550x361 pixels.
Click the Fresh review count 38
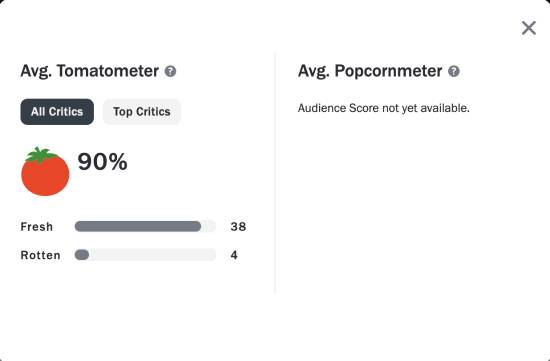(x=238, y=227)
